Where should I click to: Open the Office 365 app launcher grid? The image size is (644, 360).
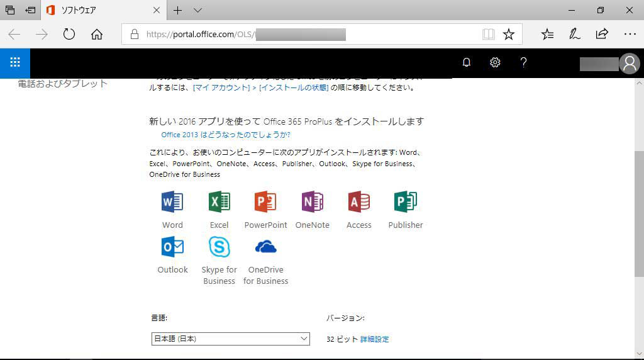tap(15, 62)
